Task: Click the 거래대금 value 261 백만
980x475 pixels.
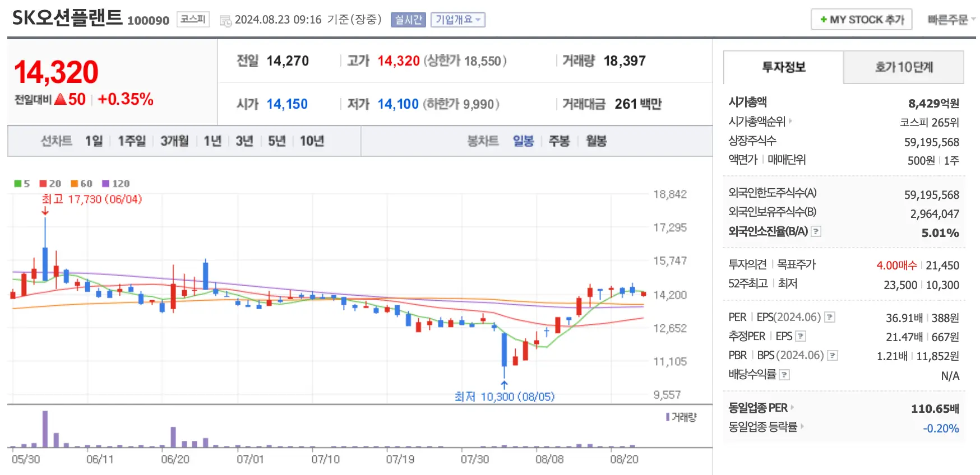Action: (x=638, y=104)
